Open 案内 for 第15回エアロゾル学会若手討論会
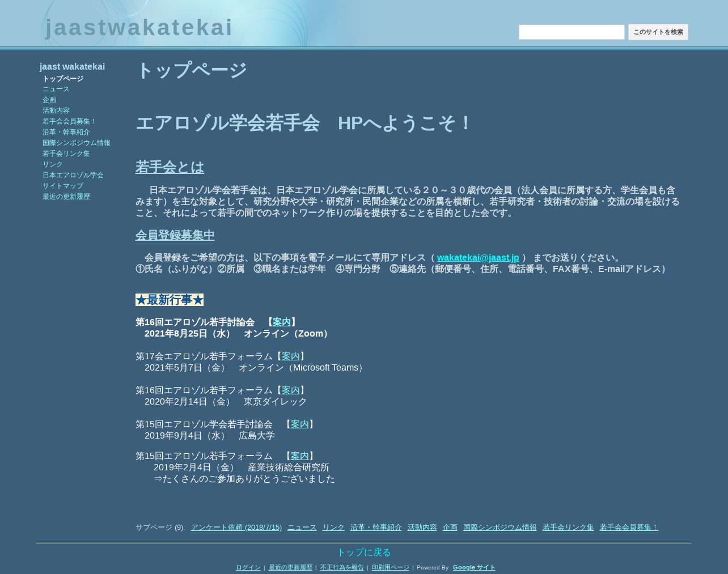 (300, 424)
